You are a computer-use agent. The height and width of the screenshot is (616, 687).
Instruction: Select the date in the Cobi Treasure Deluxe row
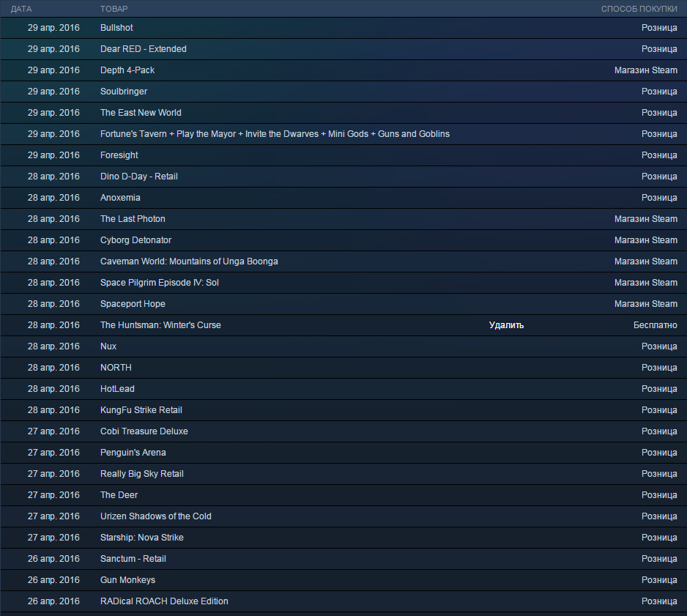[53, 431]
